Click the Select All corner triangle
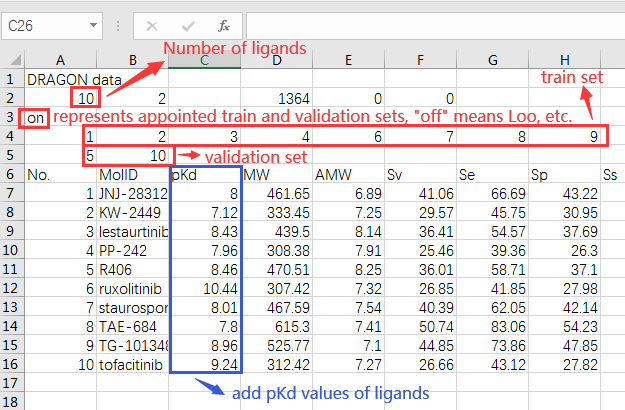This screenshot has height=410, width=625. click(11, 61)
